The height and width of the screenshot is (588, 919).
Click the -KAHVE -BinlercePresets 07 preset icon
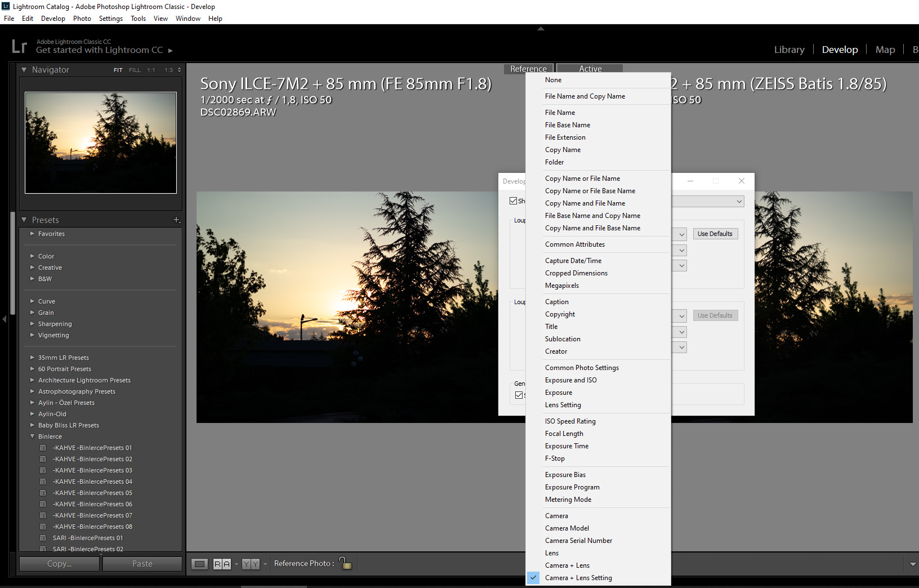tap(43, 515)
